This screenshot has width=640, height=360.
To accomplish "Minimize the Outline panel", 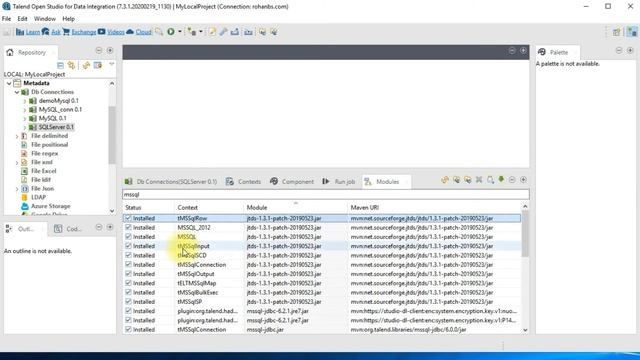I will [99, 227].
